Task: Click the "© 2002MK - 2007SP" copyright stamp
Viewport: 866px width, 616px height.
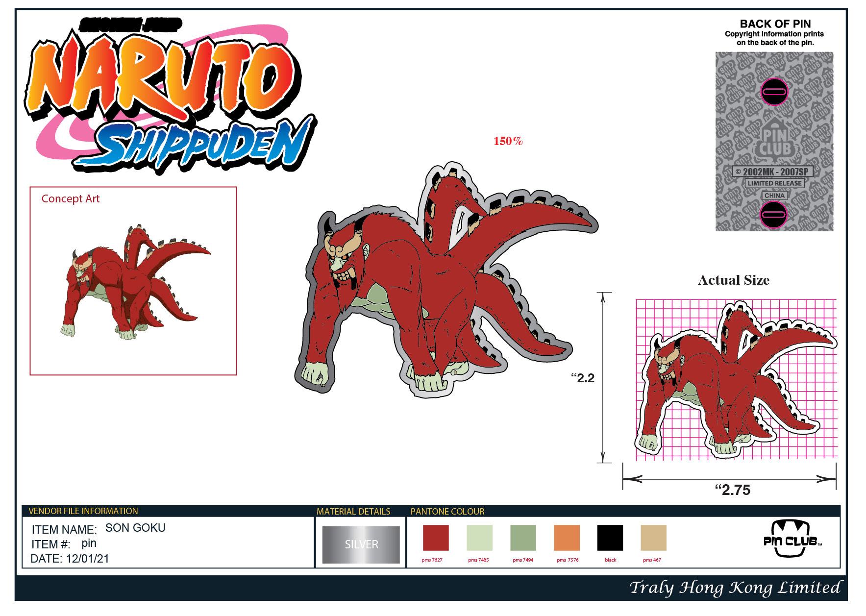Action: [x=773, y=172]
